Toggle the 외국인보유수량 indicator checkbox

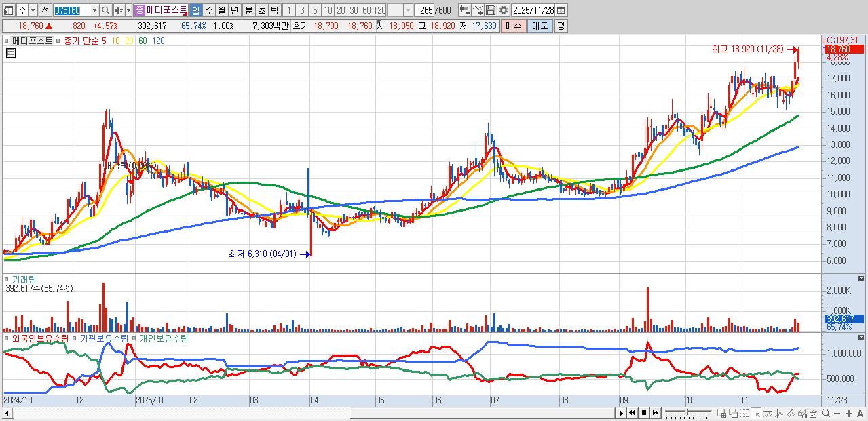pyautogui.click(x=7, y=338)
